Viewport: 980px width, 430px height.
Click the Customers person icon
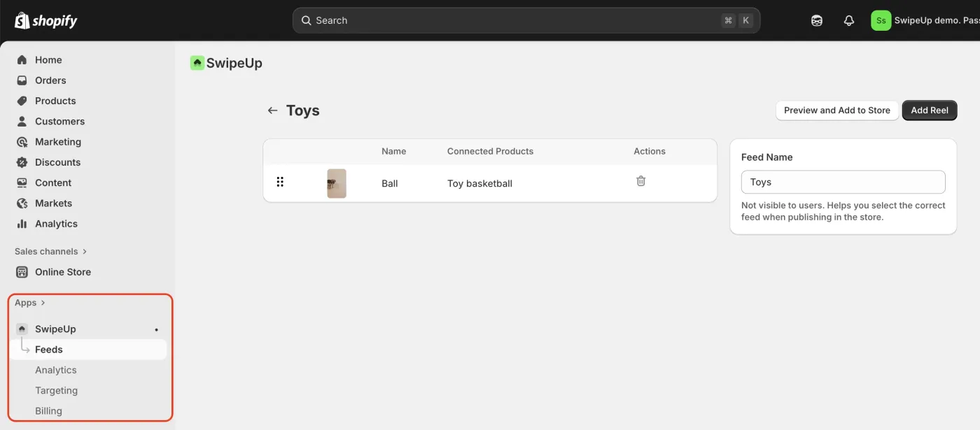22,121
